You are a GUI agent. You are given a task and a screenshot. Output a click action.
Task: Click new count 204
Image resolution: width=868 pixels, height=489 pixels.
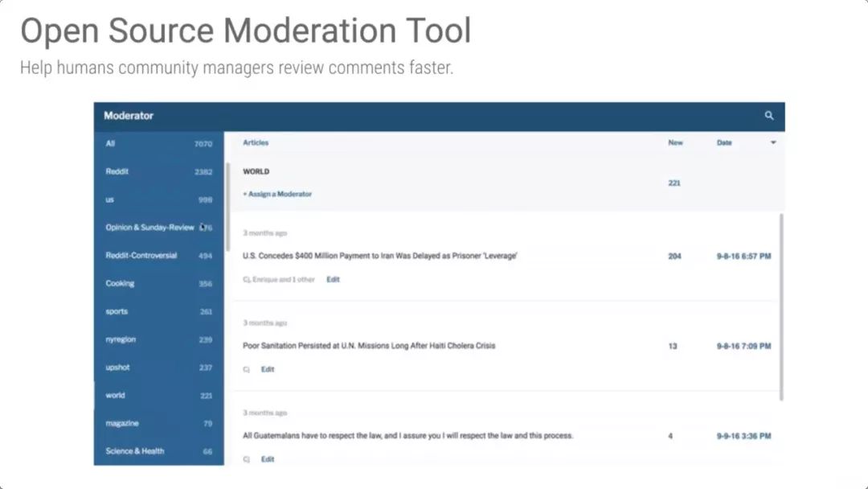(674, 257)
